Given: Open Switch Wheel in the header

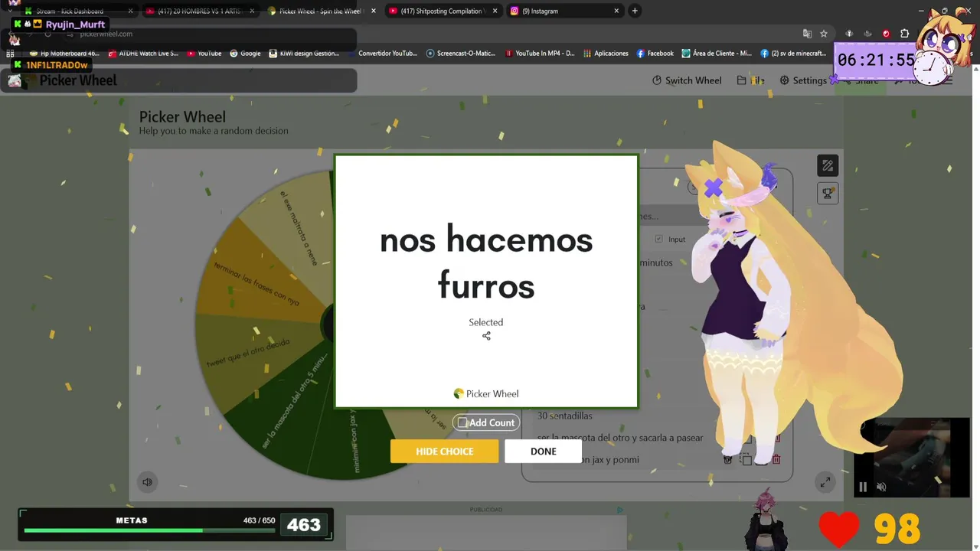Looking at the screenshot, I should [x=687, y=80].
